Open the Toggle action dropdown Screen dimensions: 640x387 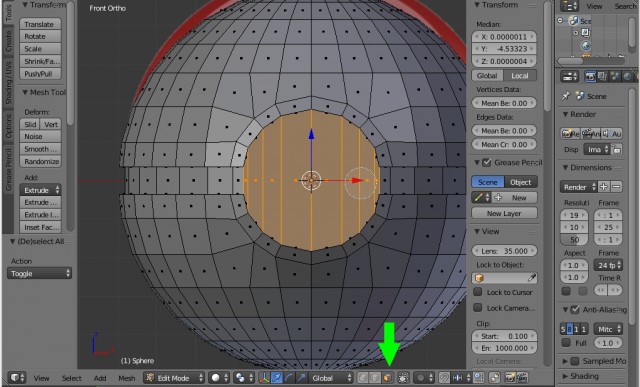tap(39, 274)
